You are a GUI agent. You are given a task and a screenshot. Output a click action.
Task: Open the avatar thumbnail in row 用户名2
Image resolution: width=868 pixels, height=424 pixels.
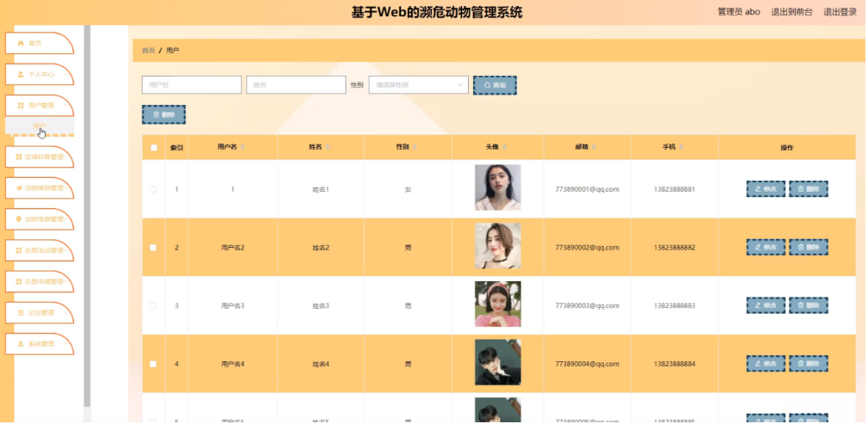[x=498, y=246]
